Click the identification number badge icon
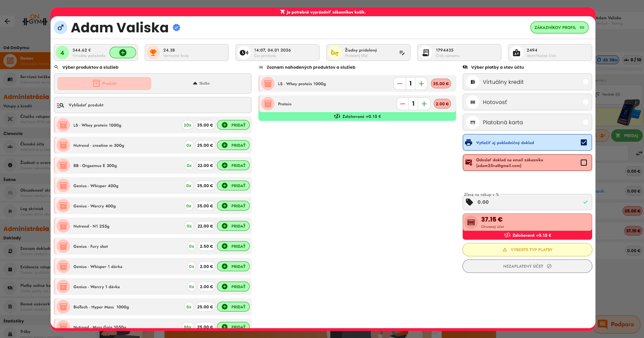The width and height of the screenshot is (644, 338). point(516,53)
